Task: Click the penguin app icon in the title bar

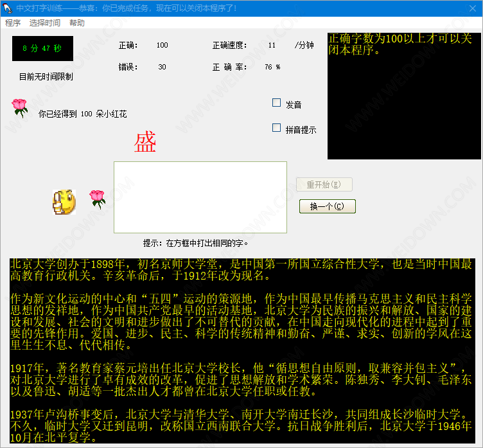Action: [8, 8]
